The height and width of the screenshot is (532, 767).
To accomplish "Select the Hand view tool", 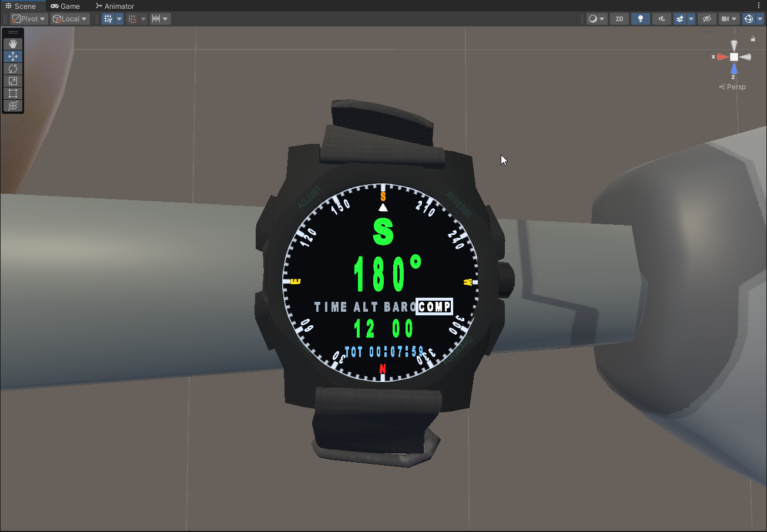I will 13,44.
